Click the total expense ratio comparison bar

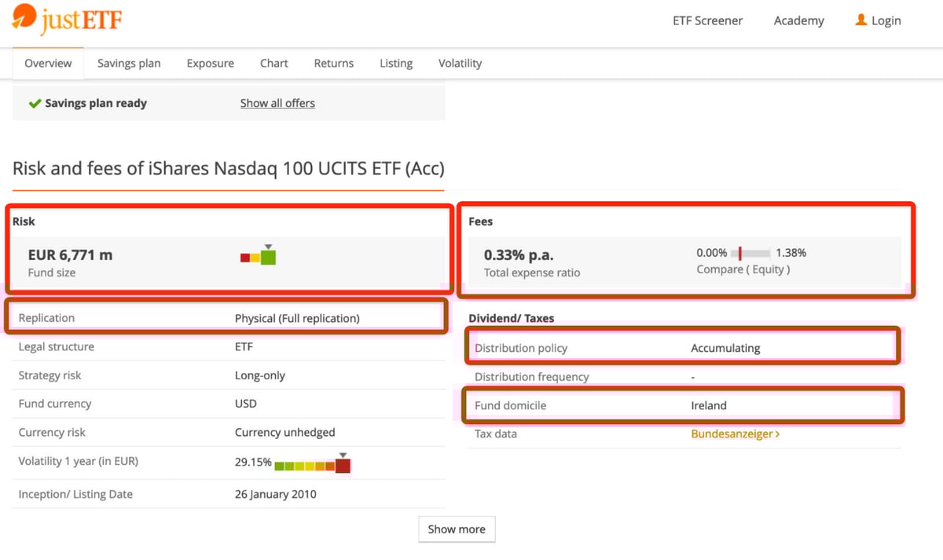click(x=750, y=253)
